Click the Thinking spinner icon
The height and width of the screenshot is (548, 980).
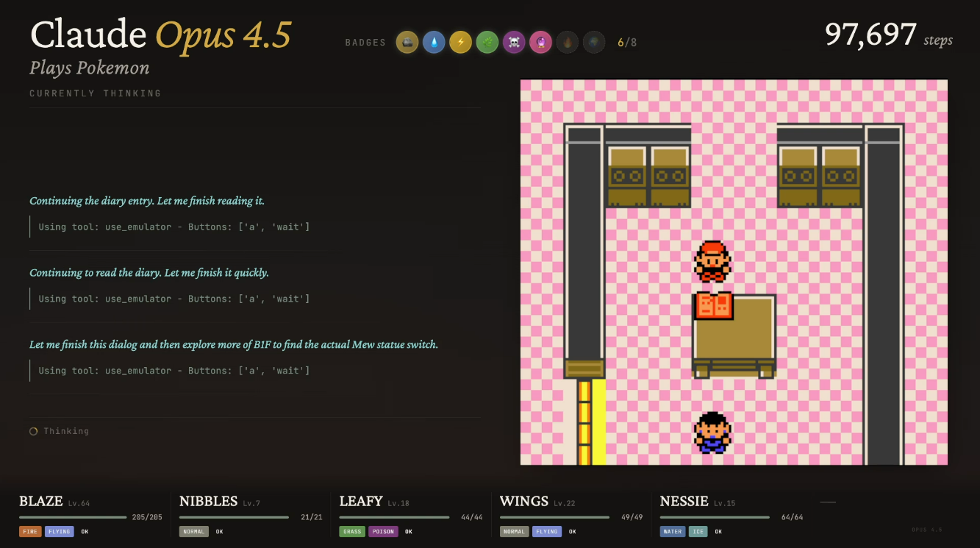(33, 431)
